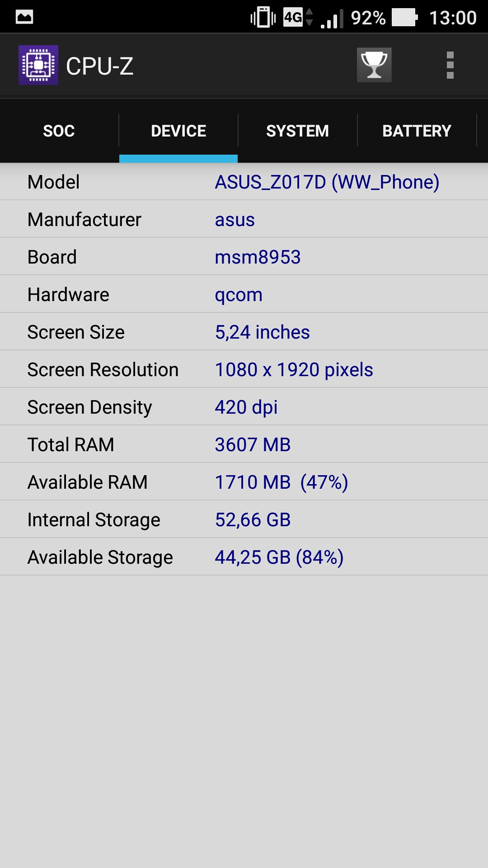Tap the vibrate mode status icon
Viewport: 488px width, 868px height.
(x=263, y=18)
